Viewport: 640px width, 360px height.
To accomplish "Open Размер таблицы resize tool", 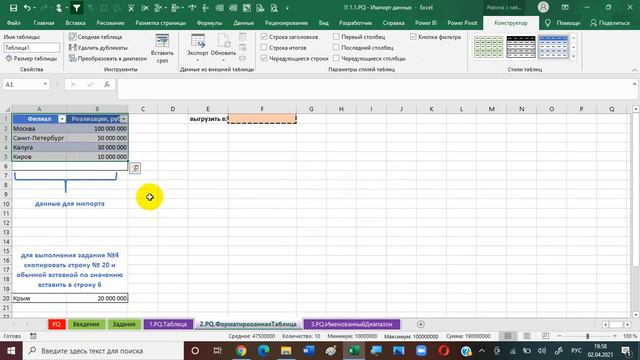I will 31,59.
